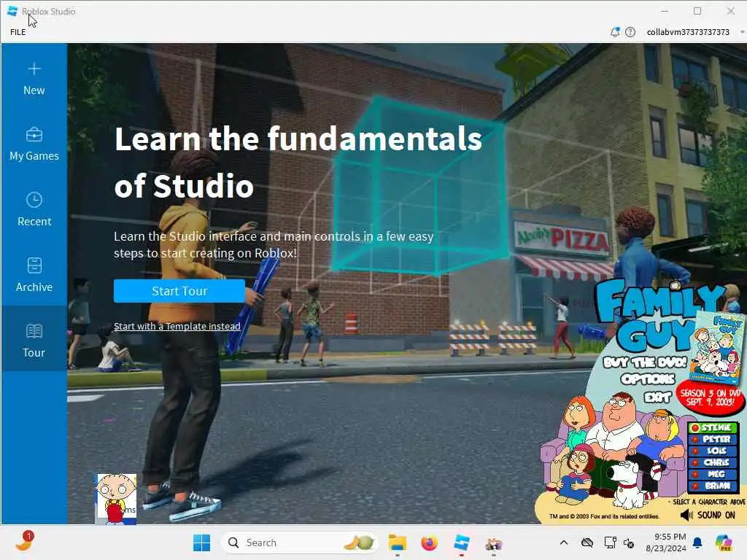Select STEWIE in Family Guy character list
The width and height of the screenshot is (747, 560).
click(713, 427)
